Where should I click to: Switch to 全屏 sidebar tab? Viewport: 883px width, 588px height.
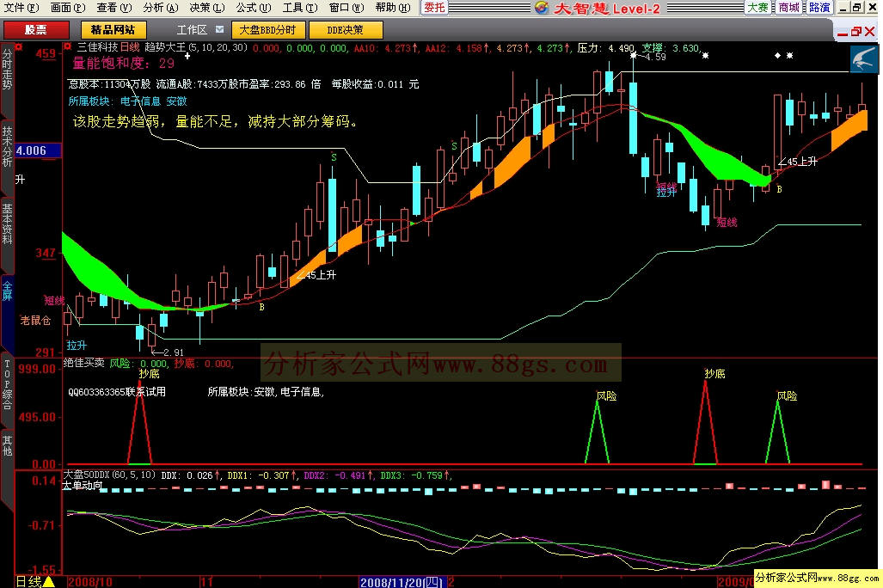point(7,291)
